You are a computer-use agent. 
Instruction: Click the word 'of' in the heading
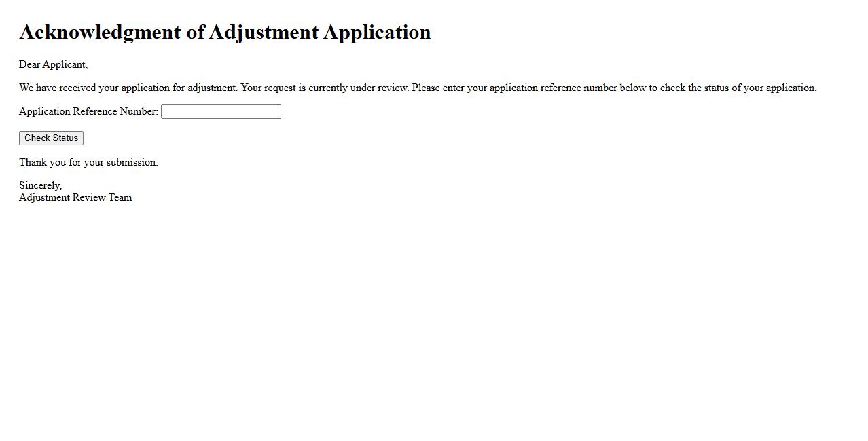196,33
